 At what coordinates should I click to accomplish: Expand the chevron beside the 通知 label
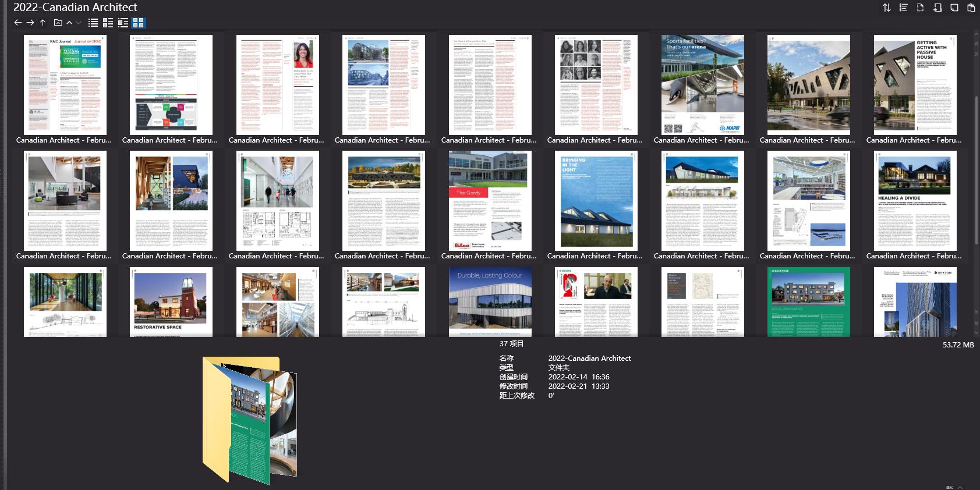(960, 487)
